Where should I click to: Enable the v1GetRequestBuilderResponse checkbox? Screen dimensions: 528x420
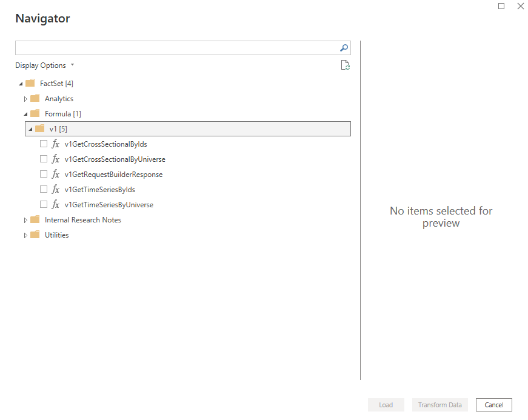[x=44, y=174]
